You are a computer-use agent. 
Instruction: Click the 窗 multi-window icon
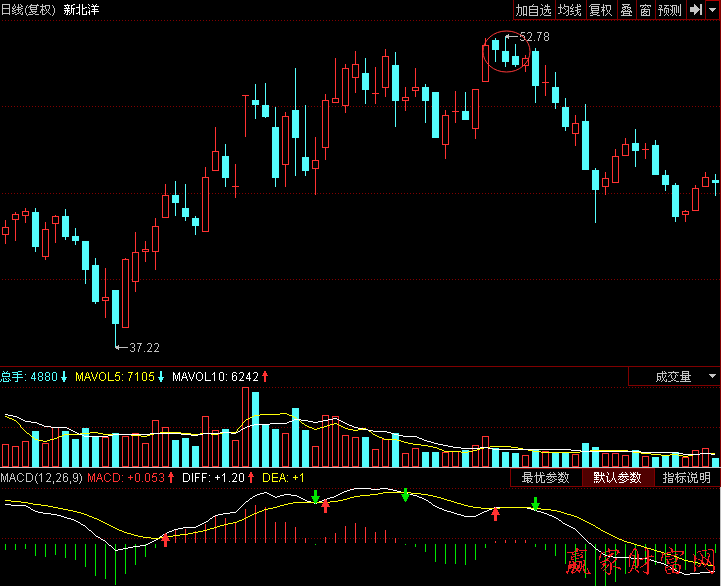[x=645, y=10]
